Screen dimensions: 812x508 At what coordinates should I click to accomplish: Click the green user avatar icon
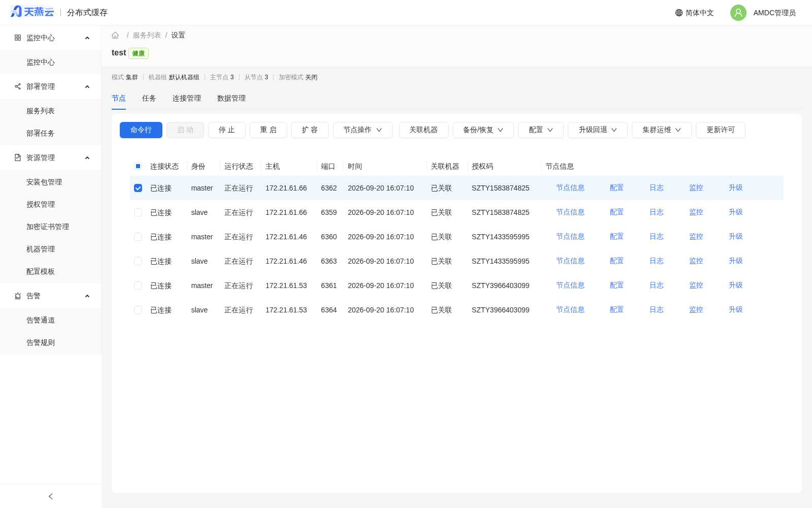tap(738, 13)
